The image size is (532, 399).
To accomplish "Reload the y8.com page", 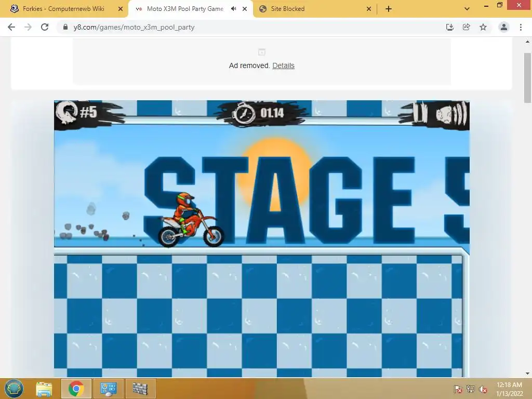I will point(45,27).
